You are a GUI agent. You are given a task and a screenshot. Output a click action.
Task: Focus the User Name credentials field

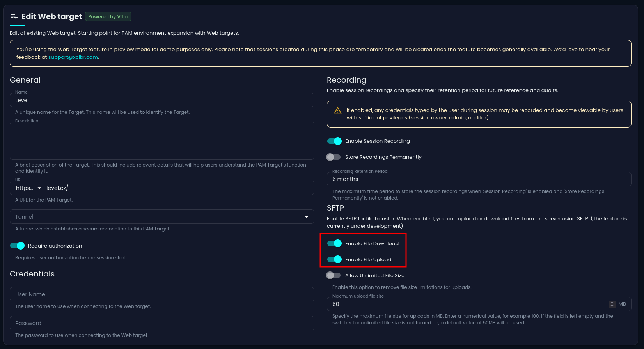162,294
